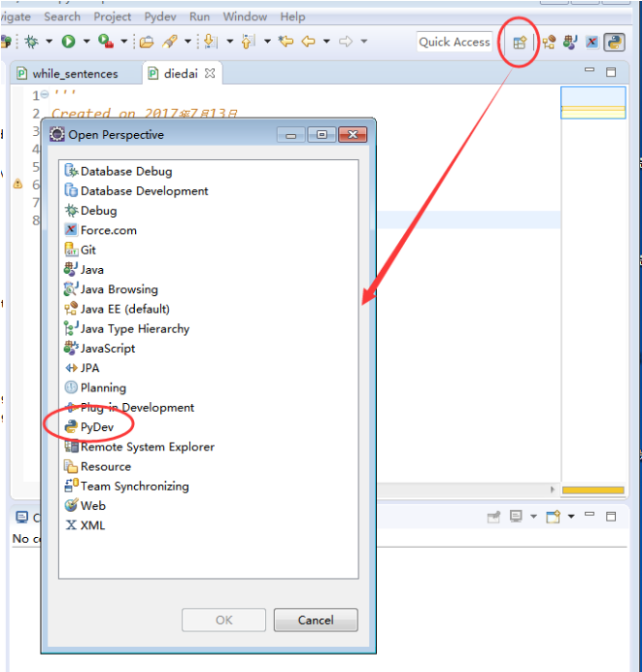The image size is (642, 672).
Task: Open the Run button dropdown arrow
Action: click(x=86, y=42)
